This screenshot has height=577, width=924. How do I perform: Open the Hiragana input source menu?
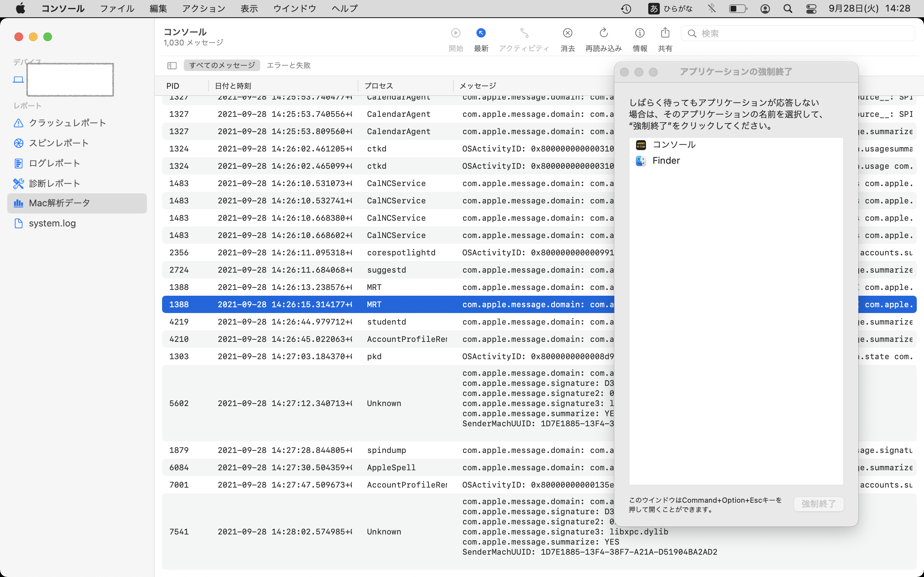670,8
